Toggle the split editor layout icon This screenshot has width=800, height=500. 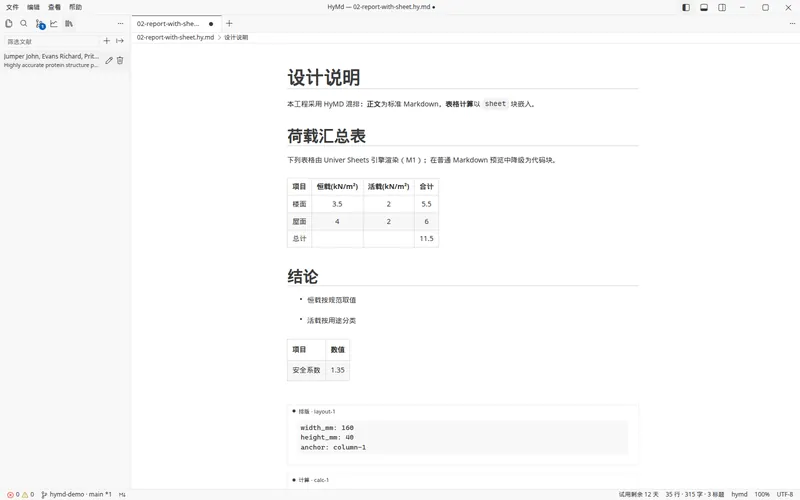pos(722,7)
